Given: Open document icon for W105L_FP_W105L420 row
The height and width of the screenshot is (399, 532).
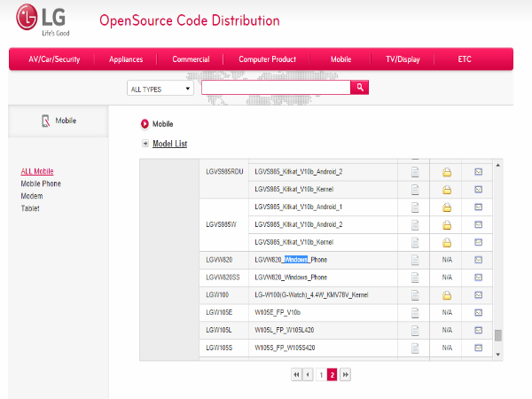Looking at the screenshot, I should [x=414, y=328].
